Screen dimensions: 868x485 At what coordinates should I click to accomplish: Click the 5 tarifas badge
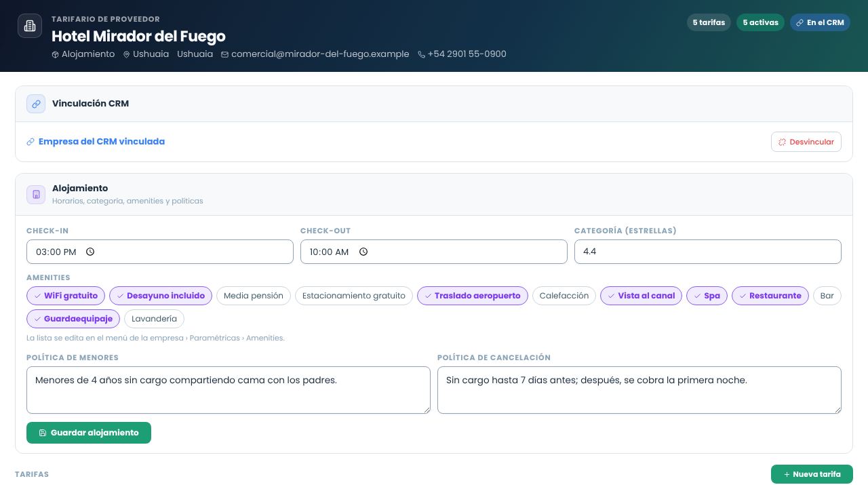click(x=709, y=22)
